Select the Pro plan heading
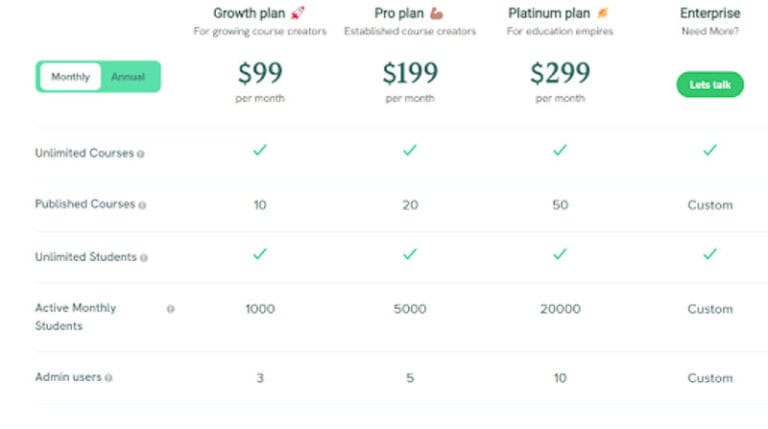Viewport: 768px width, 429px height. click(399, 13)
